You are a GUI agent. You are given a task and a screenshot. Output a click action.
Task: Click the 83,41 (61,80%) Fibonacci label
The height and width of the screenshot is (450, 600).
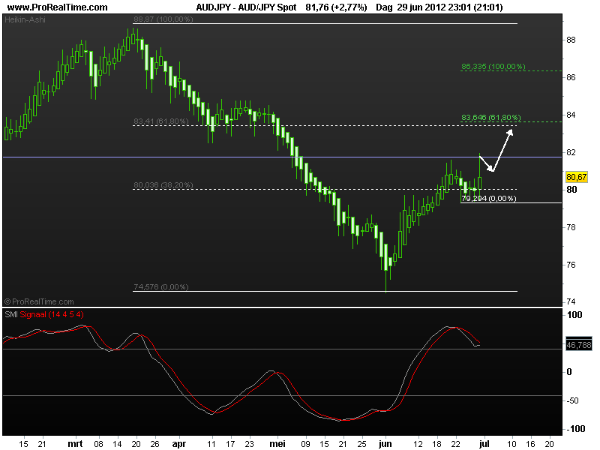coord(161,122)
